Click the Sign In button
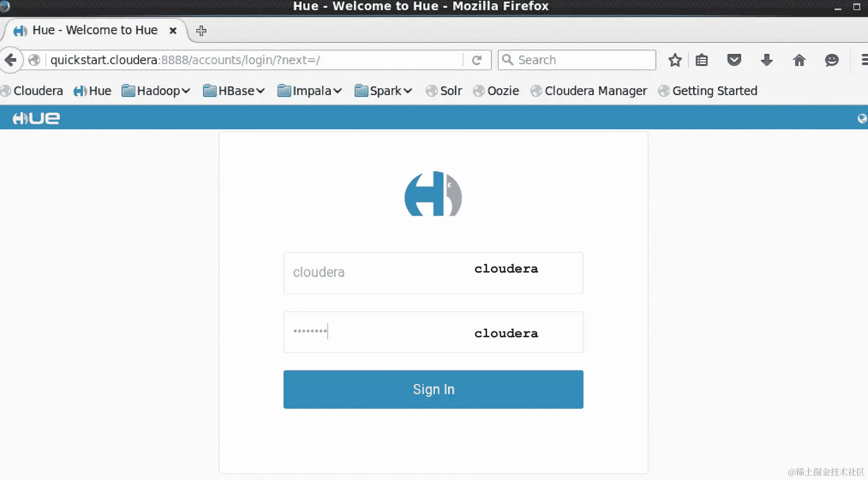Image resolution: width=868 pixels, height=480 pixels. point(434,389)
